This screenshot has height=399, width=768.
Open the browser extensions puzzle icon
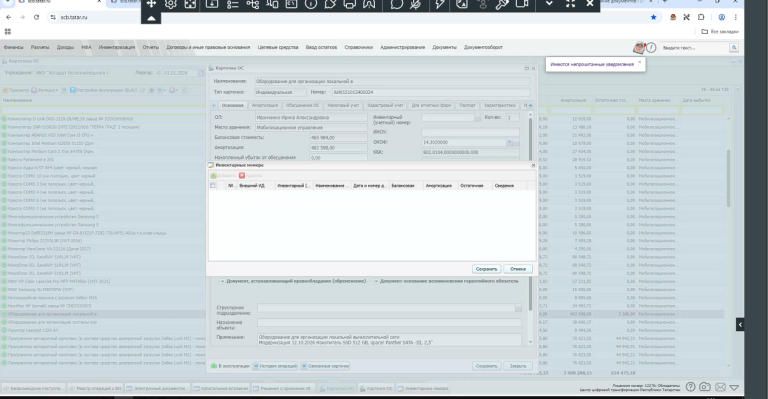point(701,17)
